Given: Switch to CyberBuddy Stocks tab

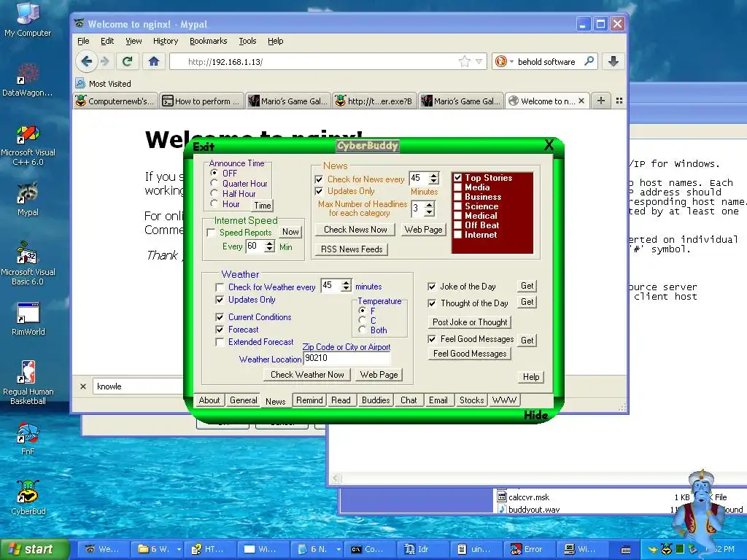Looking at the screenshot, I should pos(472,400).
